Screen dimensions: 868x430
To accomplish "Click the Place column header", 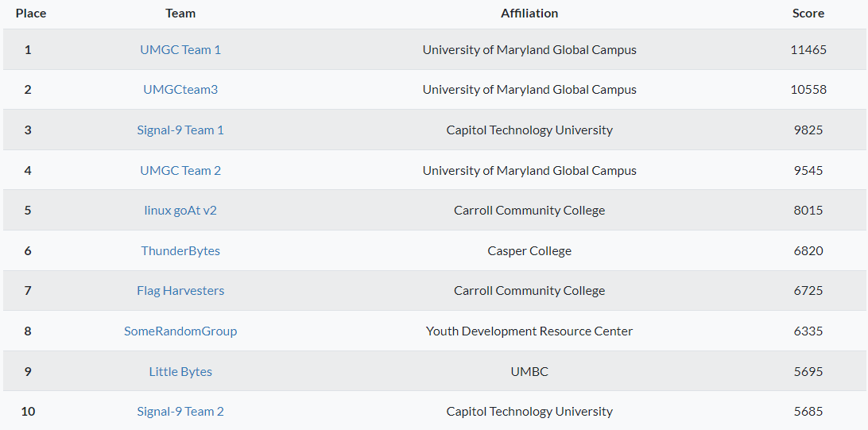I will tap(31, 14).
